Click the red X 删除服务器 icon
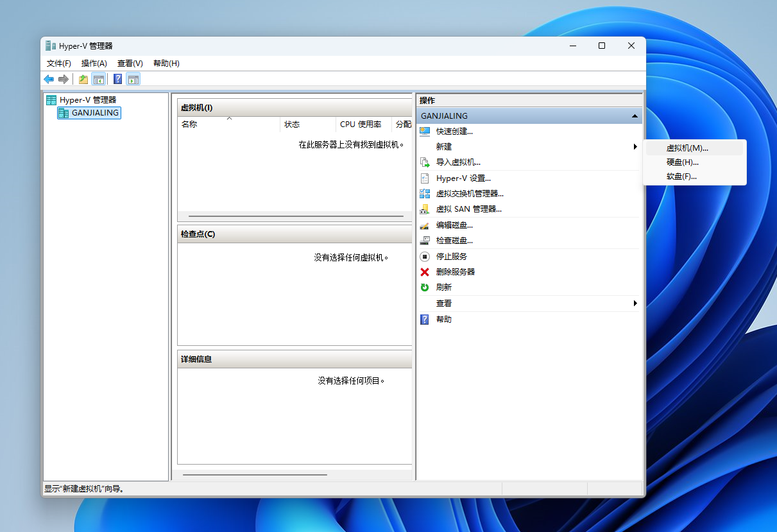777x532 pixels. (x=424, y=272)
